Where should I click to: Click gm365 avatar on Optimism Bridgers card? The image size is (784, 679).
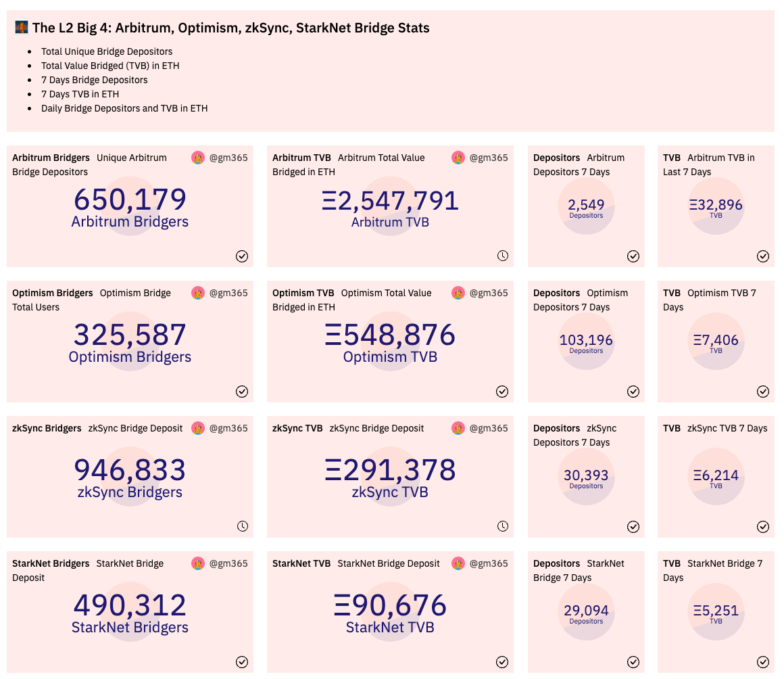pyautogui.click(x=198, y=293)
